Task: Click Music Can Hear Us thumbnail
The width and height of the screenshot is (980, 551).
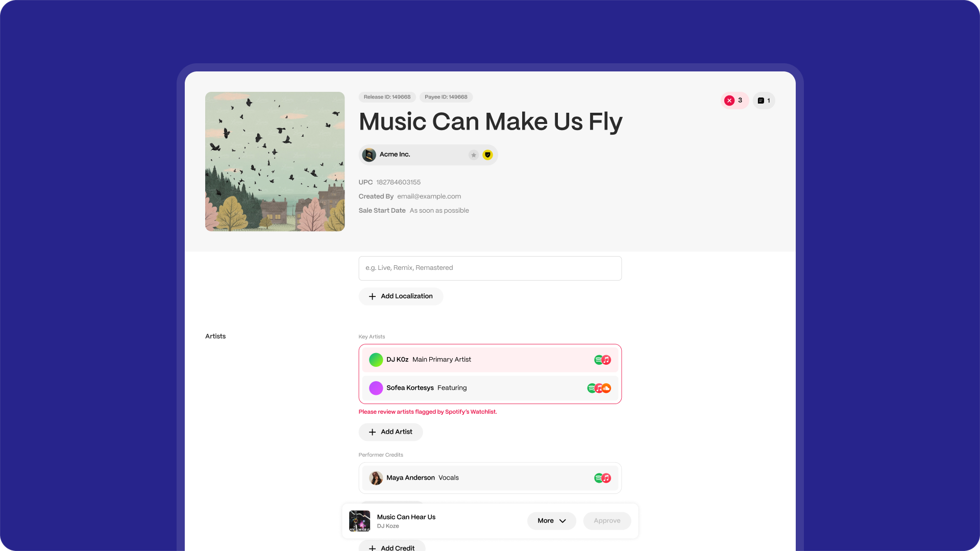Action: (359, 521)
